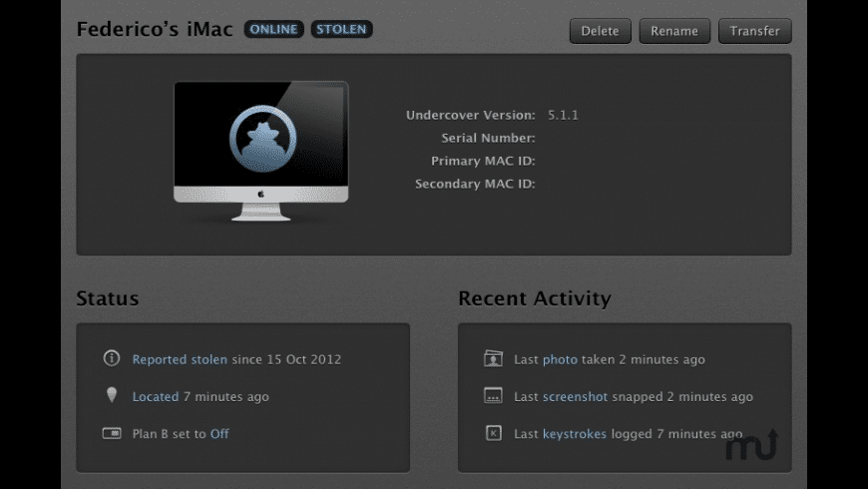Screen dimensions: 868x489
Task: Click the Delete button
Action: (600, 31)
